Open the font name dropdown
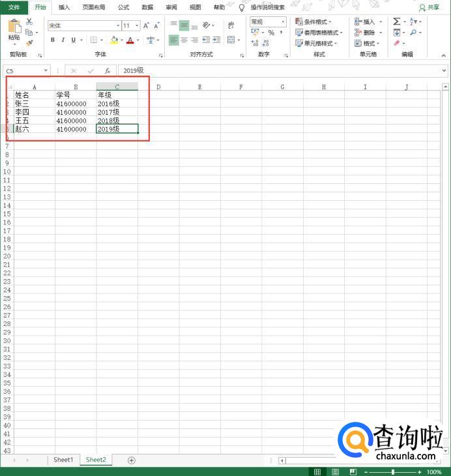Screen dimensions: 451x476 tap(117, 25)
